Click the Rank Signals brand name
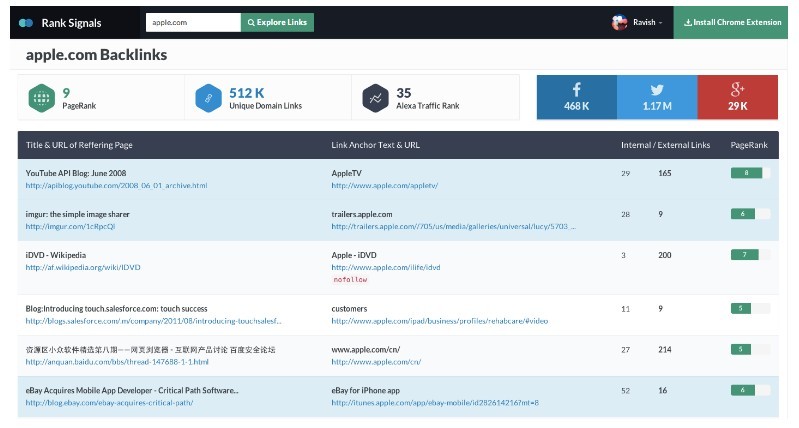This screenshot has height=428, width=799. (71, 23)
